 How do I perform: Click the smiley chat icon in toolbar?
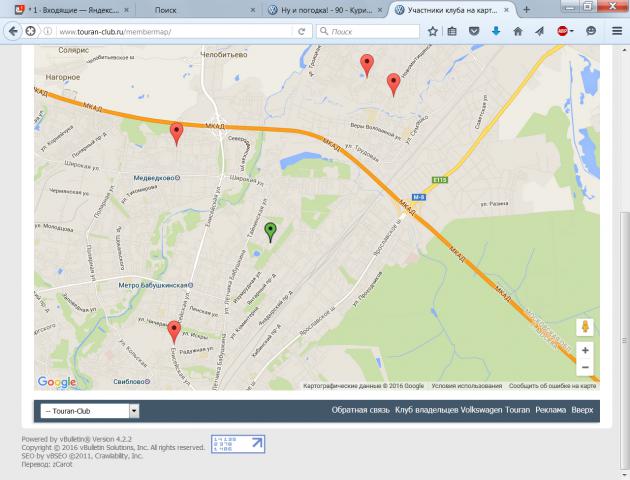pos(591,31)
